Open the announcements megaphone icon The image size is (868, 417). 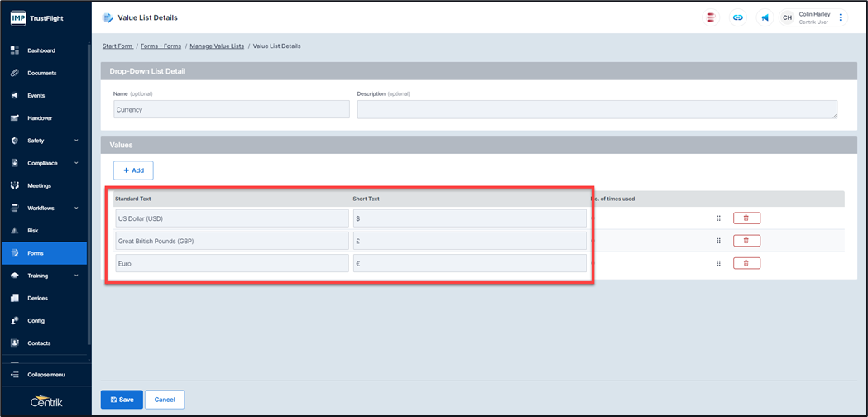765,17
